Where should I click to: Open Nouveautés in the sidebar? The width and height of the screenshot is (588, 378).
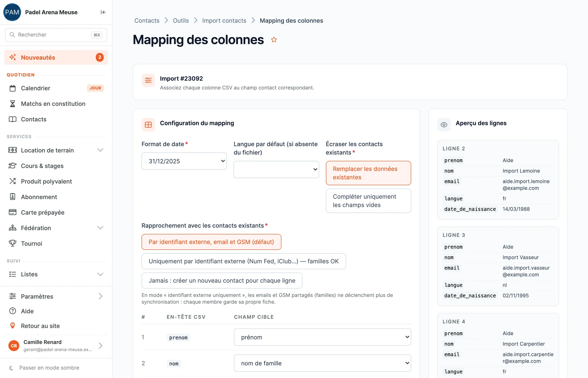[56, 58]
